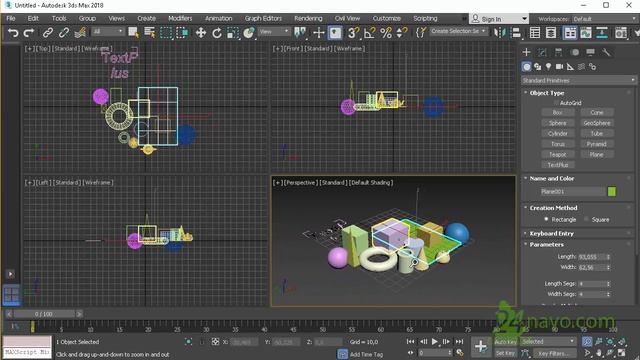The width and height of the screenshot is (640, 360).
Task: Activate the Select and Place tool
Action: coord(249,33)
